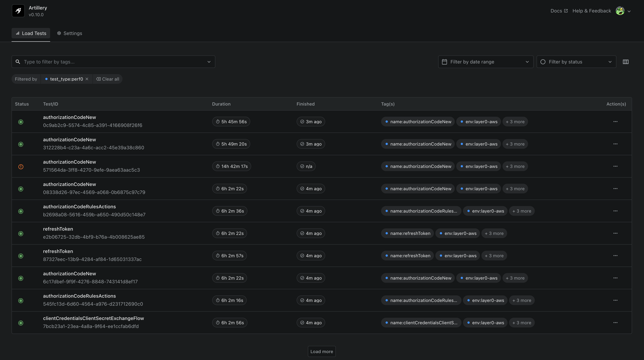Click green status icon of first test
Image resolution: width=644 pixels, height=360 pixels.
[21, 122]
